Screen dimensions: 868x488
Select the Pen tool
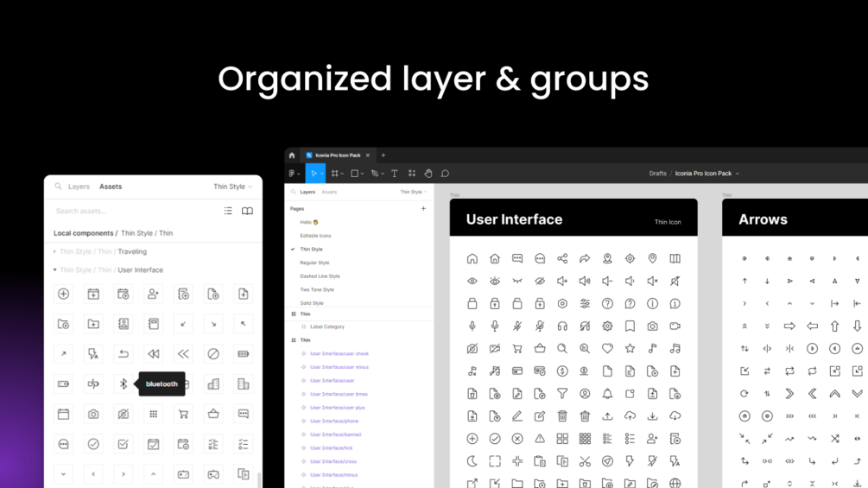[x=375, y=174]
